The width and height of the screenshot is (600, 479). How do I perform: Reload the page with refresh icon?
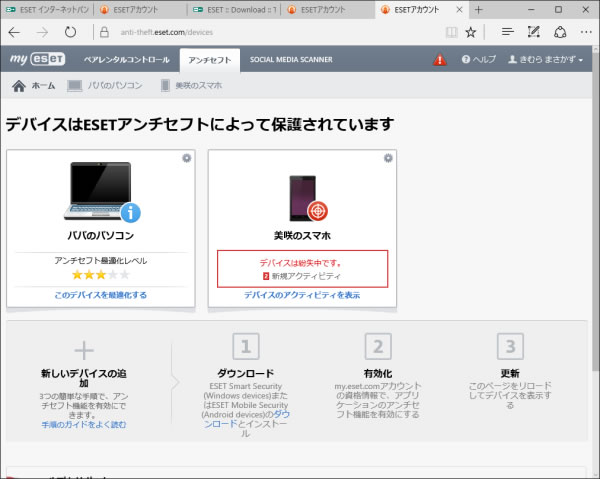pos(70,32)
